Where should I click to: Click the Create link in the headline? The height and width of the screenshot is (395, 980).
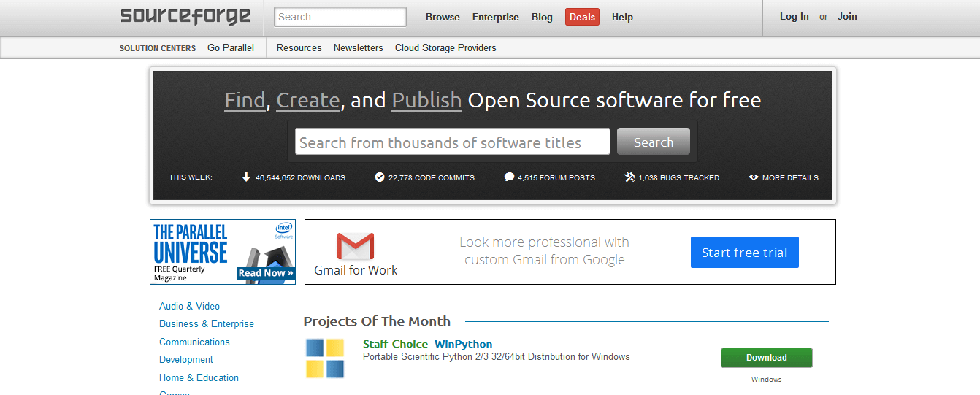coord(308,100)
